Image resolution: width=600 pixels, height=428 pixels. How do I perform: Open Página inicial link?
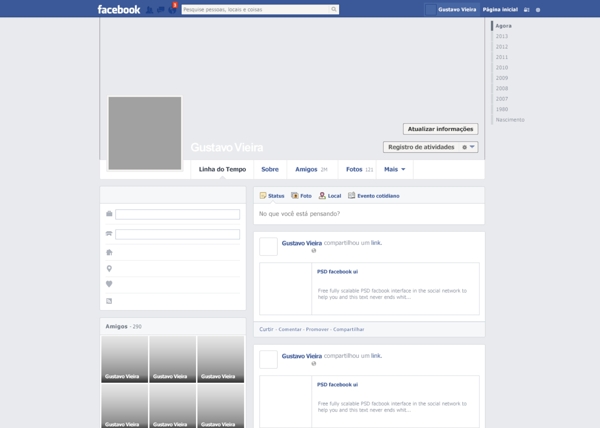tap(500, 10)
